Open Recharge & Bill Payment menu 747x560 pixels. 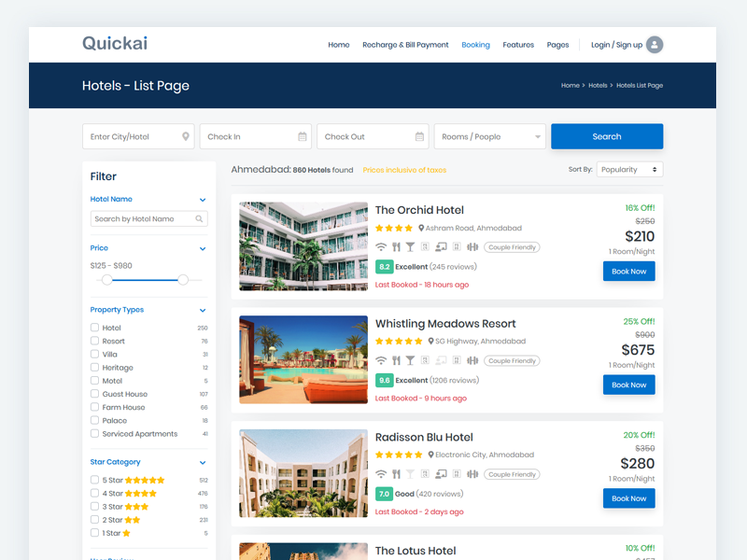tap(405, 45)
